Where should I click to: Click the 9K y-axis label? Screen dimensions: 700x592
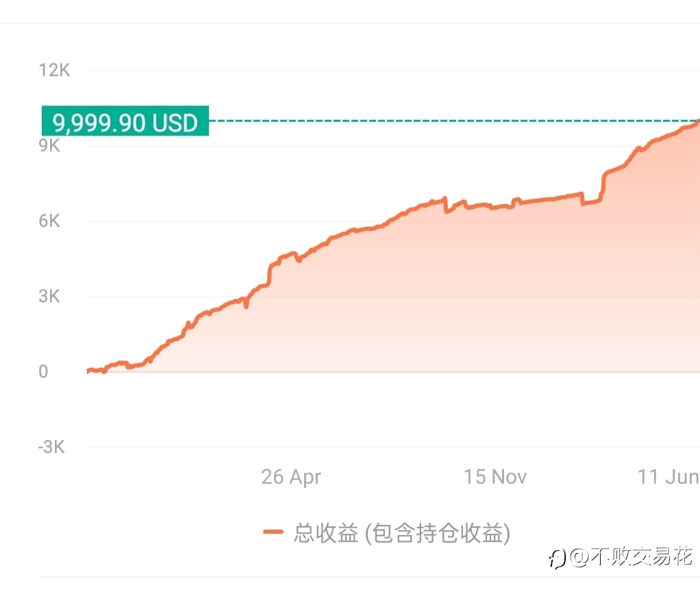click(49, 145)
